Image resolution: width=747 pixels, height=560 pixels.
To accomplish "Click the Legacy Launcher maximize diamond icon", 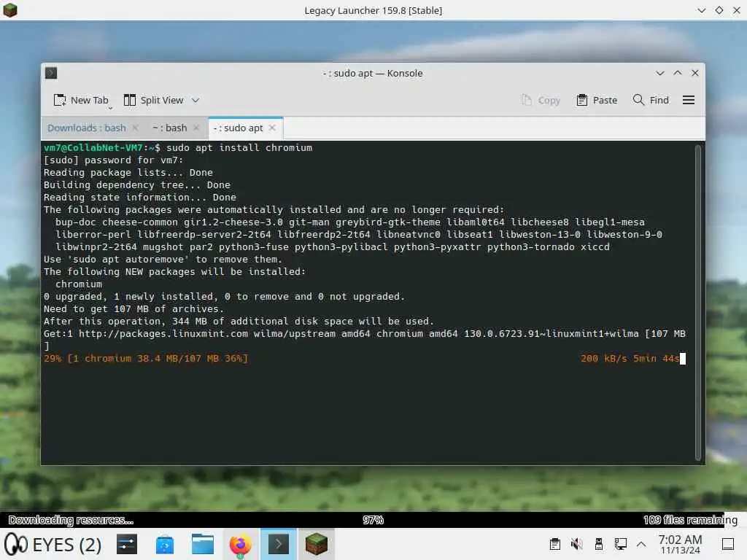I will pyautogui.click(x=719, y=10).
